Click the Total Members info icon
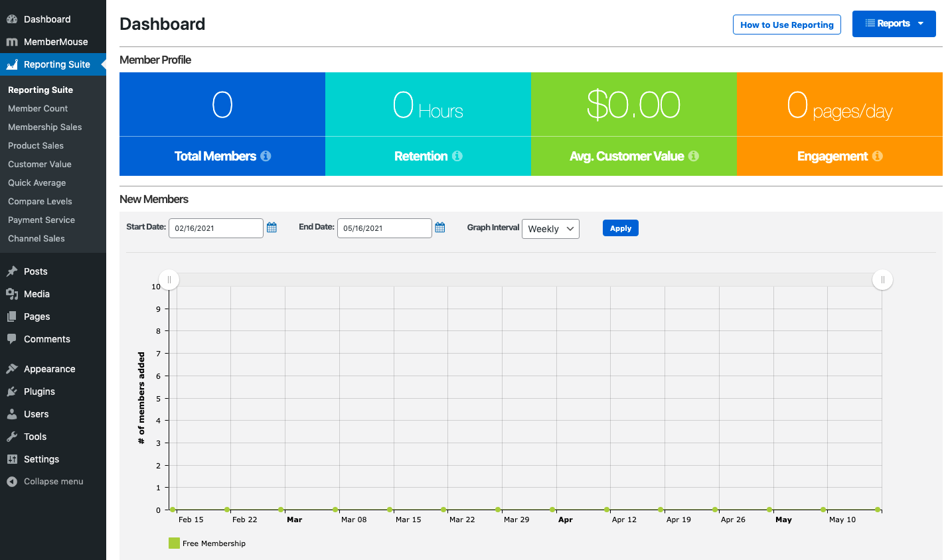Image resolution: width=950 pixels, height=560 pixels. coord(266,156)
